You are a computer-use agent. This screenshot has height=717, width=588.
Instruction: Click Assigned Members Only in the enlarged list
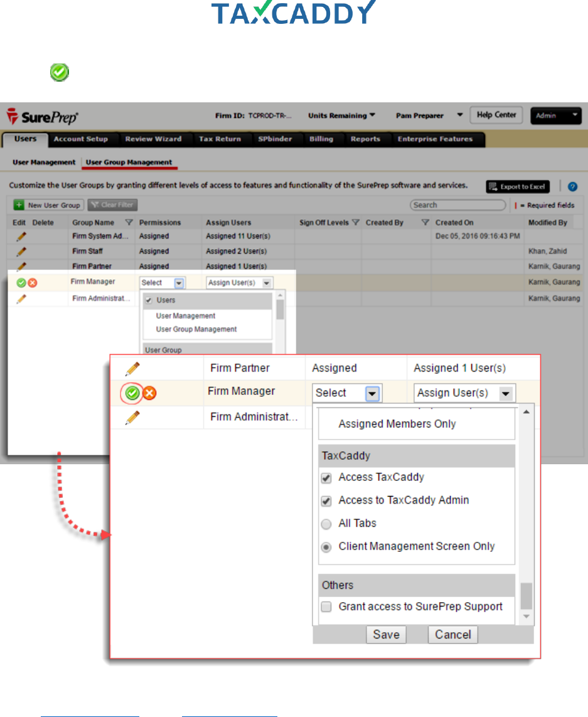click(397, 424)
